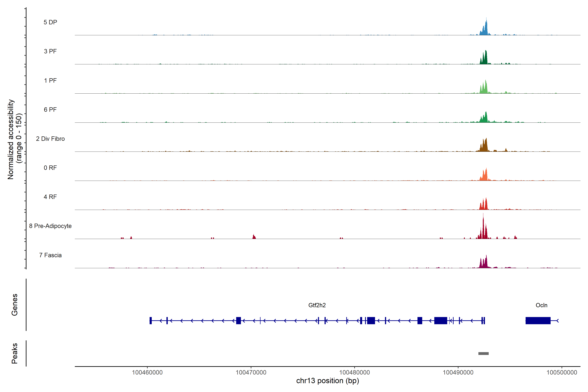Screen dimensions: 588x392
Task: Click the 1 PF track label
Action: tap(50, 81)
